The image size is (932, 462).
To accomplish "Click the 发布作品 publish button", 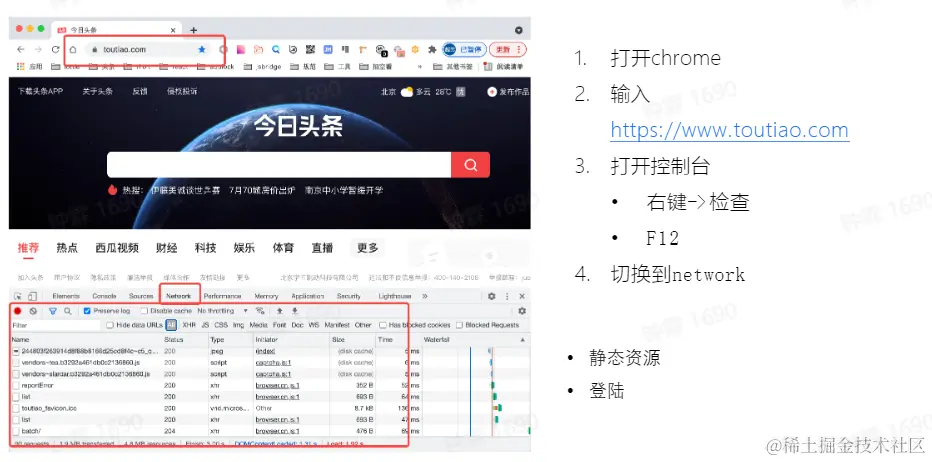I will coord(508,92).
